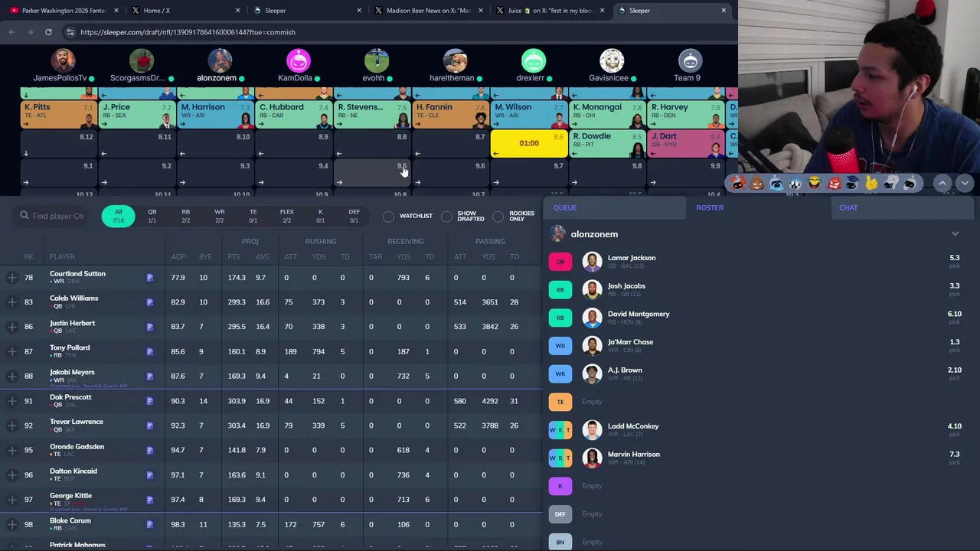This screenshot has width=980, height=551.
Task: Click the yellow on-the-clock timer cell
Action: point(528,143)
